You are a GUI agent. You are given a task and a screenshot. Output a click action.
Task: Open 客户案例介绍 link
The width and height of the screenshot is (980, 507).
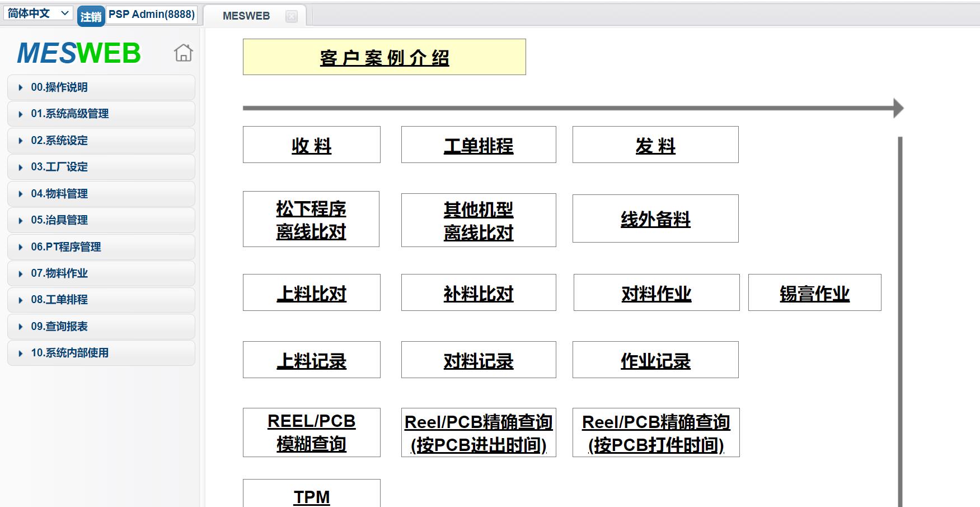pos(385,57)
